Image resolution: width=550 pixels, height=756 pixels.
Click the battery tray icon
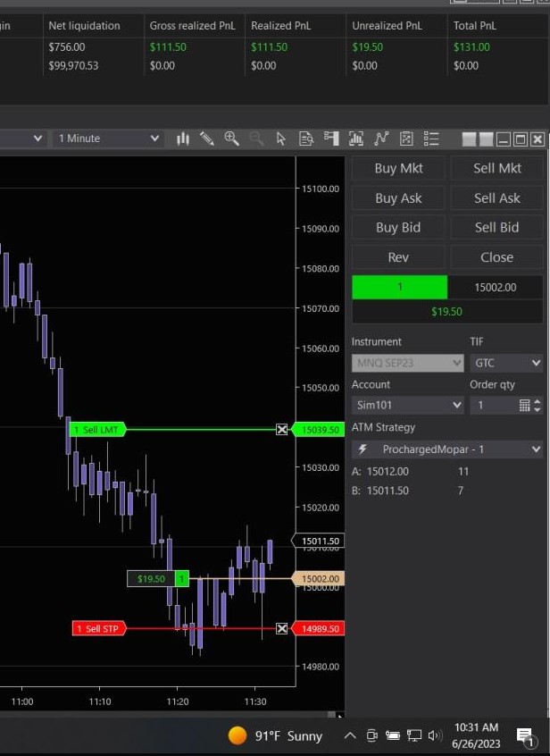(x=393, y=735)
